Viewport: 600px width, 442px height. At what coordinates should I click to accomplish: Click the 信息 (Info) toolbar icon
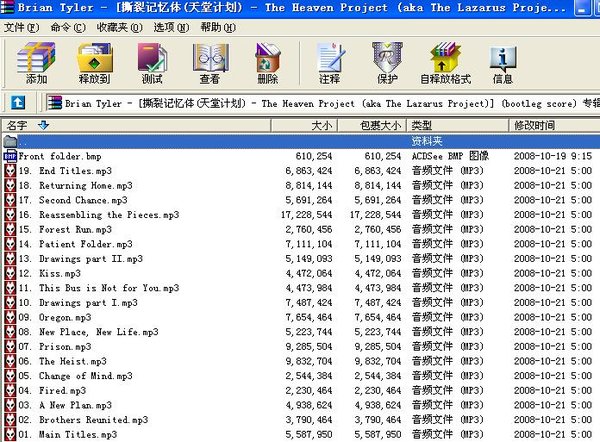pos(503,63)
